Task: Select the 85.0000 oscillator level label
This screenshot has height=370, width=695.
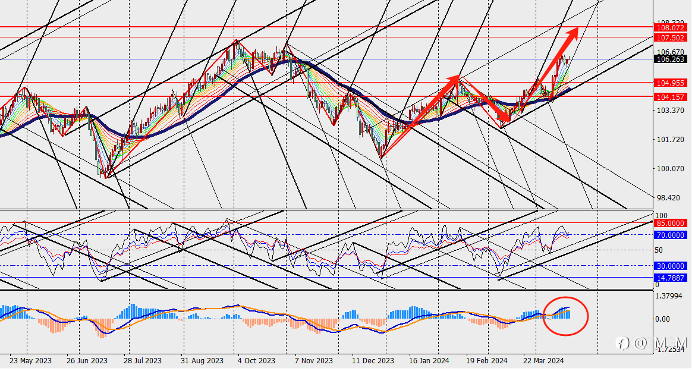Action: pyautogui.click(x=670, y=223)
